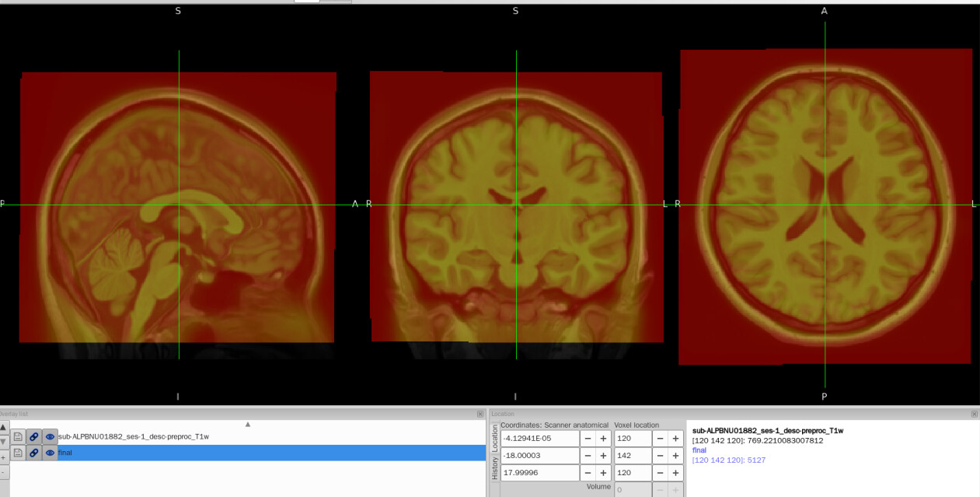Viewport: 980px width, 497px height.
Task: Decrease the second voxel location value 142
Action: (x=660, y=456)
